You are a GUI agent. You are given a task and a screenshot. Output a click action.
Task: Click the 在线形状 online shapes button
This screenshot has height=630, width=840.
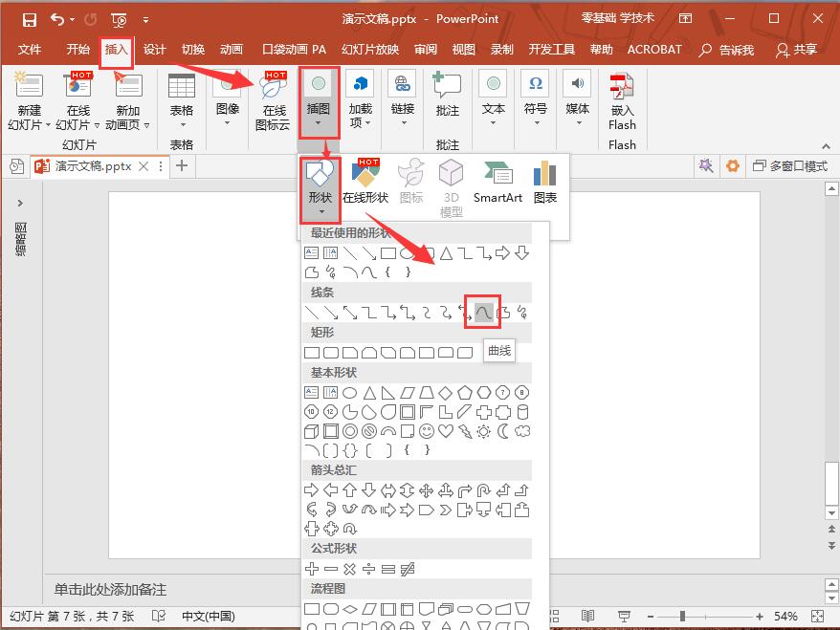(365, 181)
